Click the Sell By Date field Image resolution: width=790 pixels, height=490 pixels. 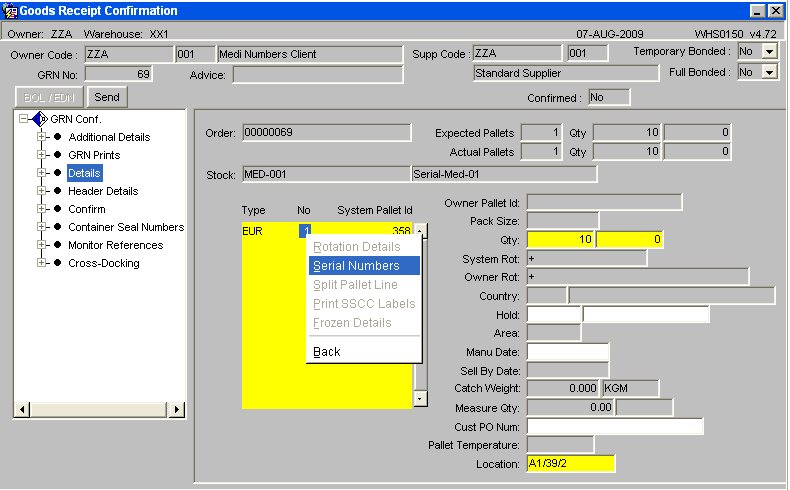[568, 371]
